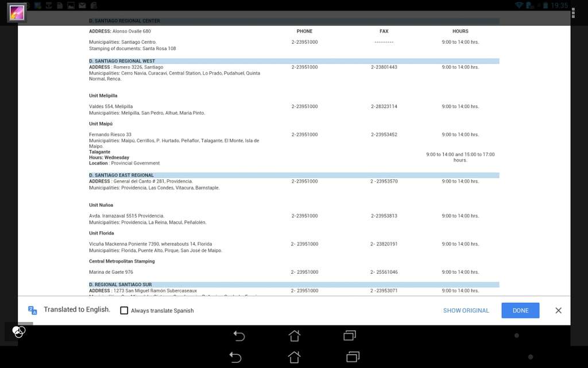This screenshot has height=368, width=588.
Task: Select fax number 2- 23820191
Action: 384,244
